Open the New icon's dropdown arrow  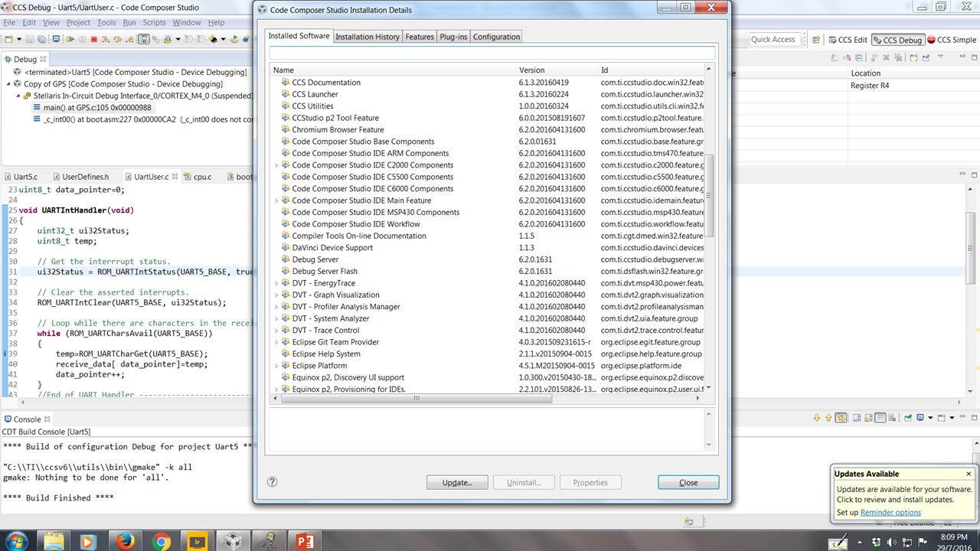click(x=19, y=39)
